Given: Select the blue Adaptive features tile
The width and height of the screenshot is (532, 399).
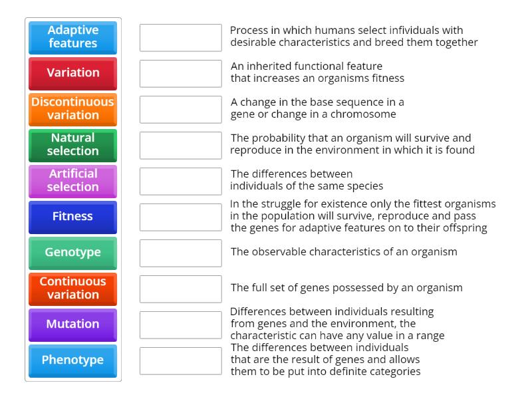Looking at the screenshot, I should (x=73, y=37).
